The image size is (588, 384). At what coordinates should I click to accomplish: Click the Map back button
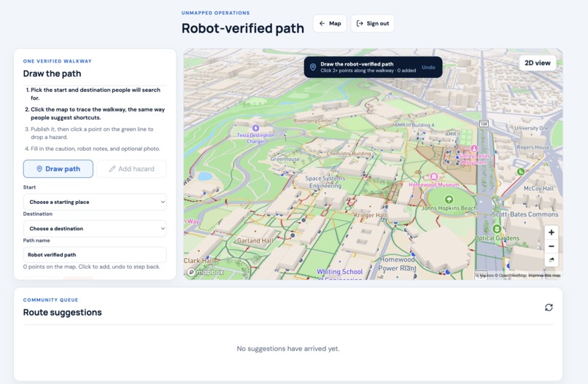click(330, 23)
